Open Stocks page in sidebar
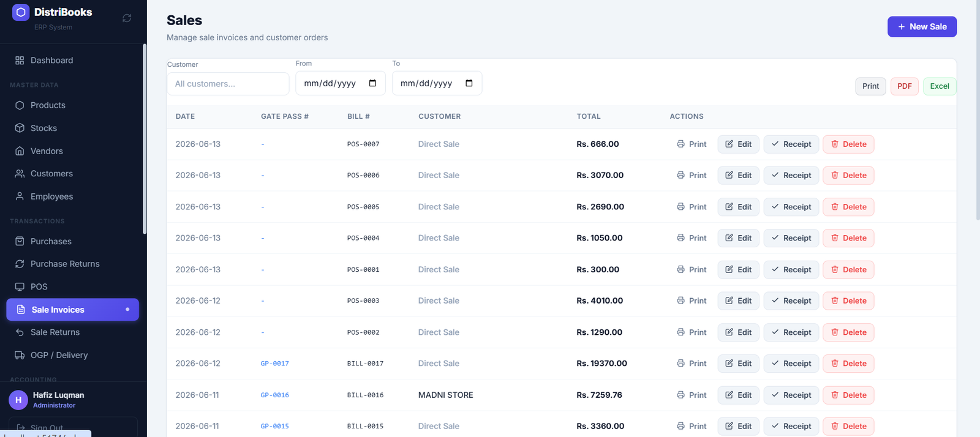Screen dimensions: 980x437 tap(72, 128)
